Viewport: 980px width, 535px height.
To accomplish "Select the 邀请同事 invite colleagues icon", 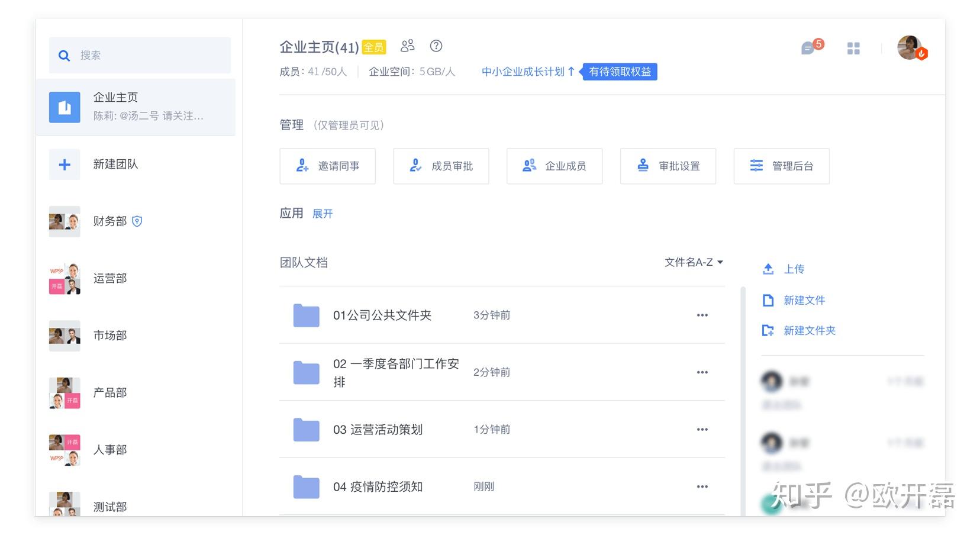I will pos(302,166).
